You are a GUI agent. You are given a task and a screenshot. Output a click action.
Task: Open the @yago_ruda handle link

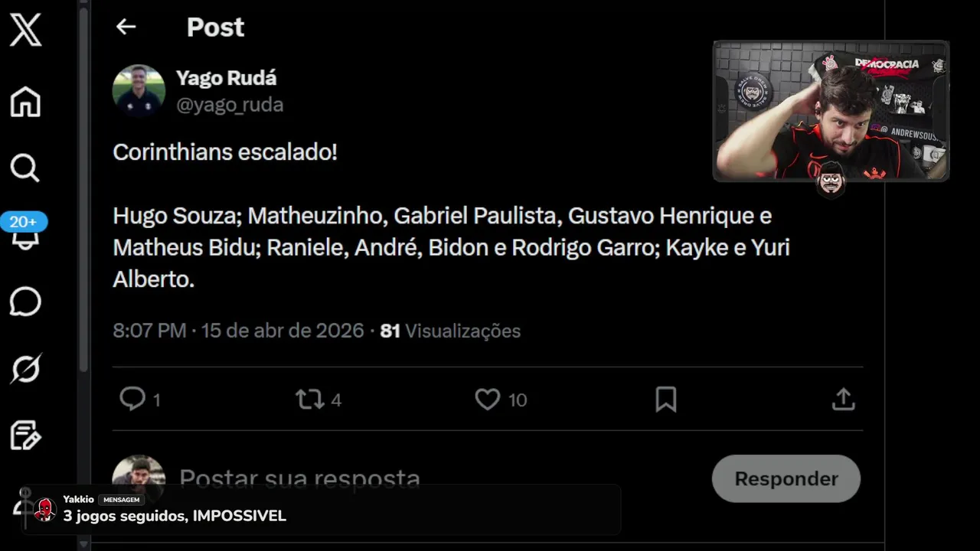click(230, 105)
